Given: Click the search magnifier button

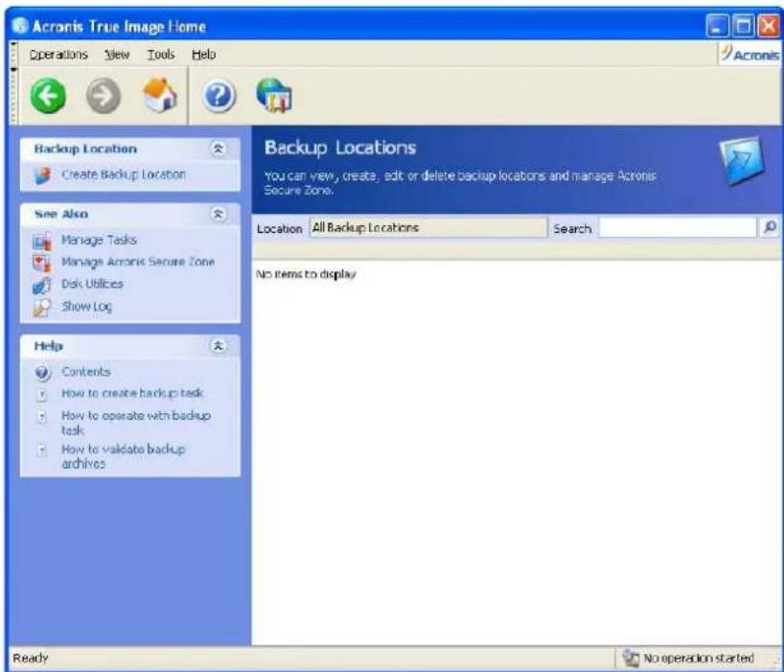Looking at the screenshot, I should coord(770,227).
